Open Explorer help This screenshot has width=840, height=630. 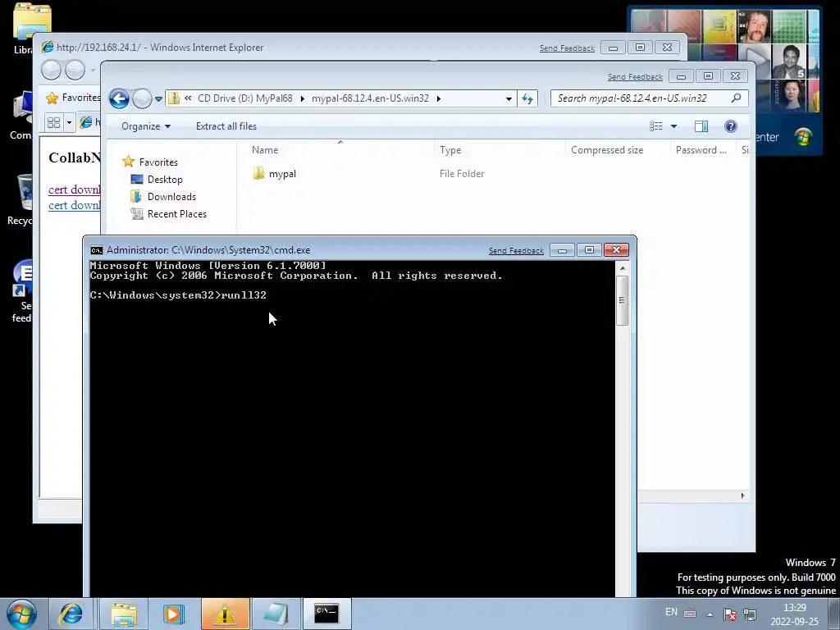[731, 126]
